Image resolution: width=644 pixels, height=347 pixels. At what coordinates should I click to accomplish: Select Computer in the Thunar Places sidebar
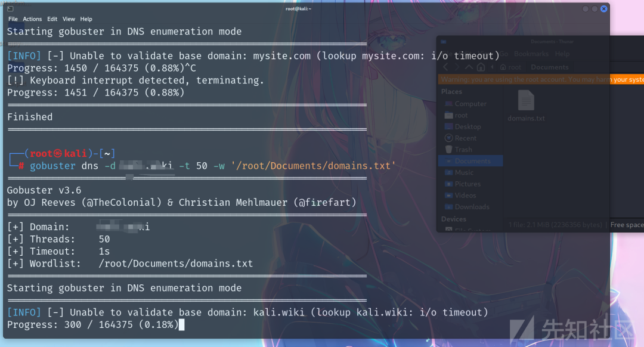coord(470,104)
